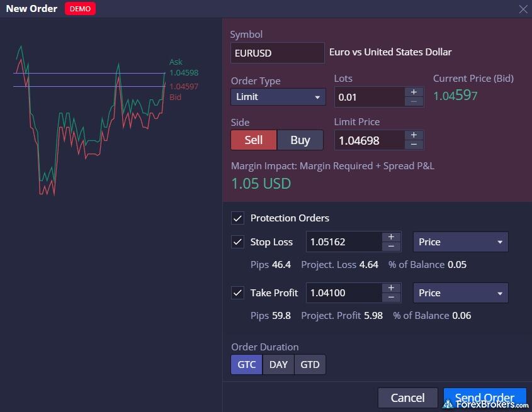Screen dimensions: 532x412
Task: Click the Limit Price field 1.04698
Action: point(370,140)
